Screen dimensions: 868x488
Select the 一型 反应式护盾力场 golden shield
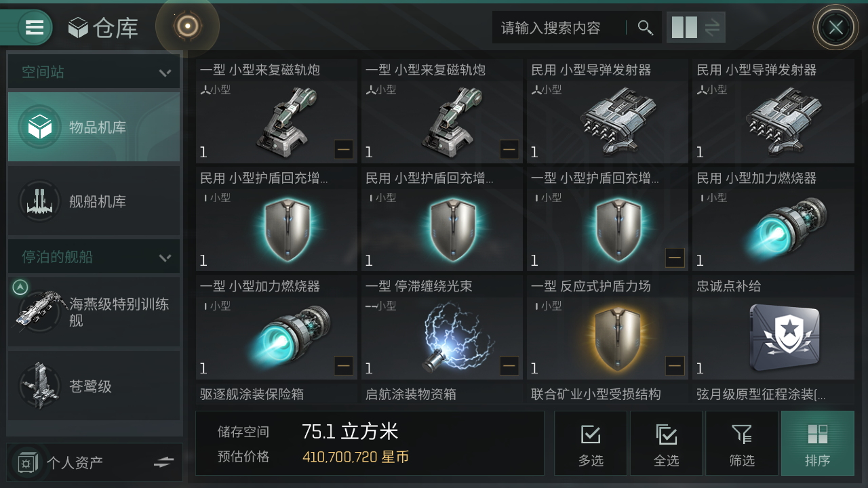coord(608,327)
